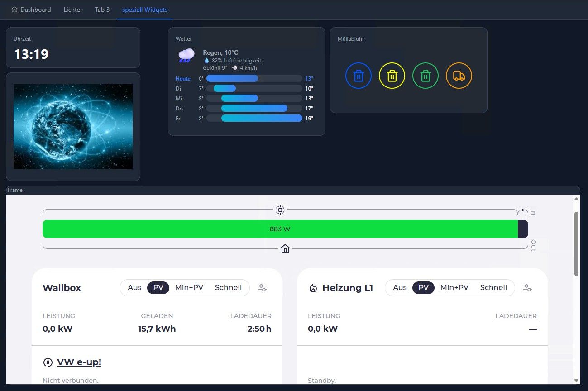Set Heizung L1 mode to PV

[x=424, y=288]
